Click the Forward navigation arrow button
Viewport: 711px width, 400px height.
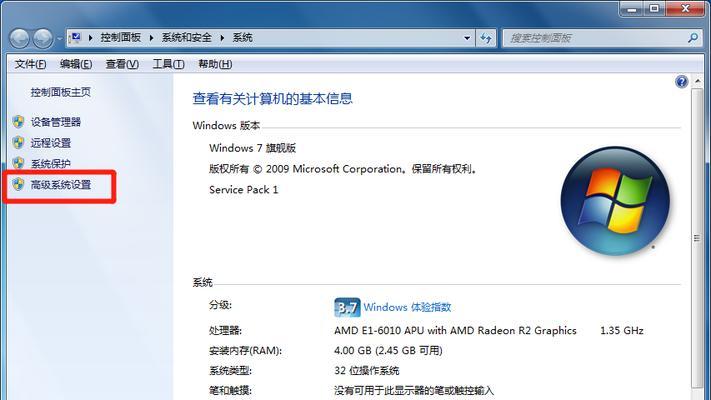click(x=43, y=39)
